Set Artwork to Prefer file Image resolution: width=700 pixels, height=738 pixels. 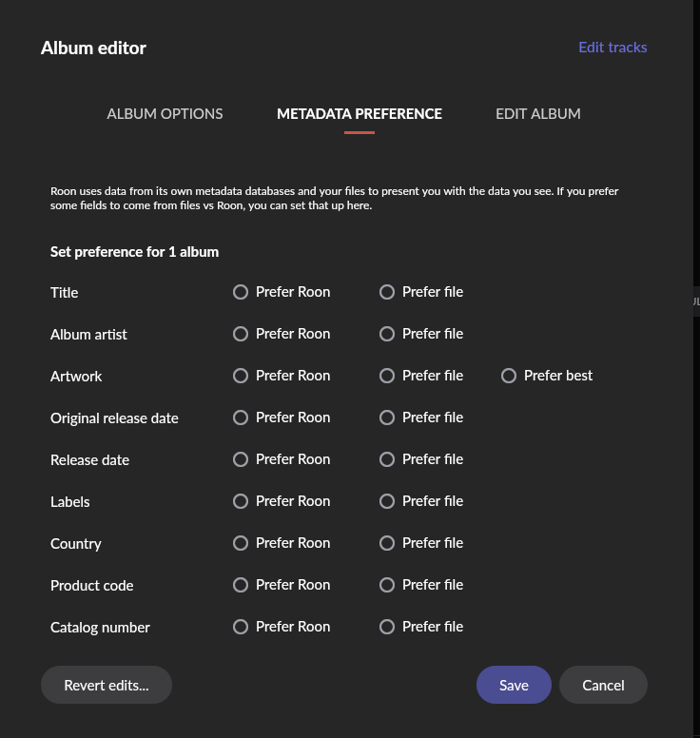[387, 376]
